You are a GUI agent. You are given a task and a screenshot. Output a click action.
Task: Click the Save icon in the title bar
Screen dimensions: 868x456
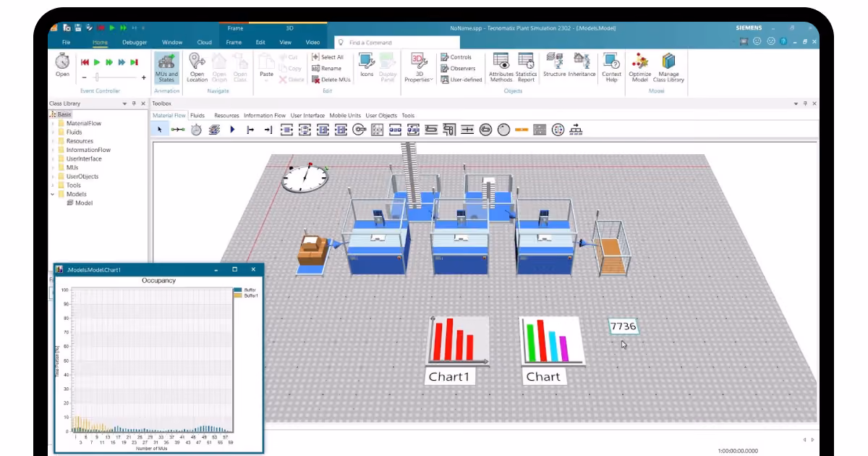click(x=77, y=28)
